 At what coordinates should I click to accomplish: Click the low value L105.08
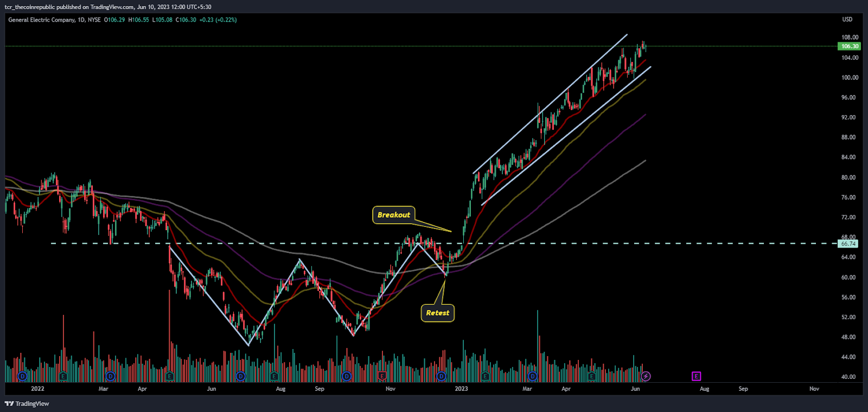click(162, 20)
